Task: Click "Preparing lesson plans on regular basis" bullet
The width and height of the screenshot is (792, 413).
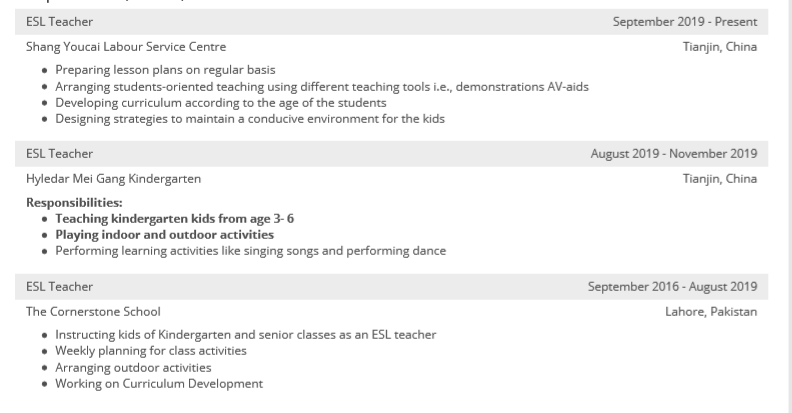Action: point(162,71)
